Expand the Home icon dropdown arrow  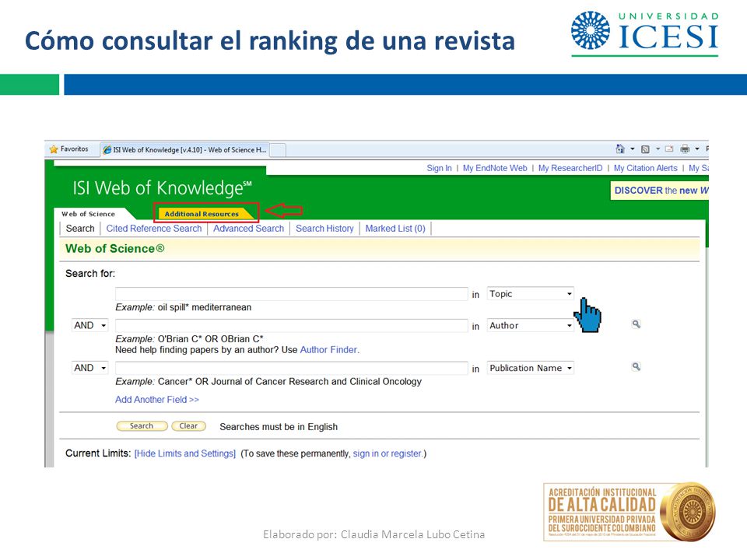point(632,149)
